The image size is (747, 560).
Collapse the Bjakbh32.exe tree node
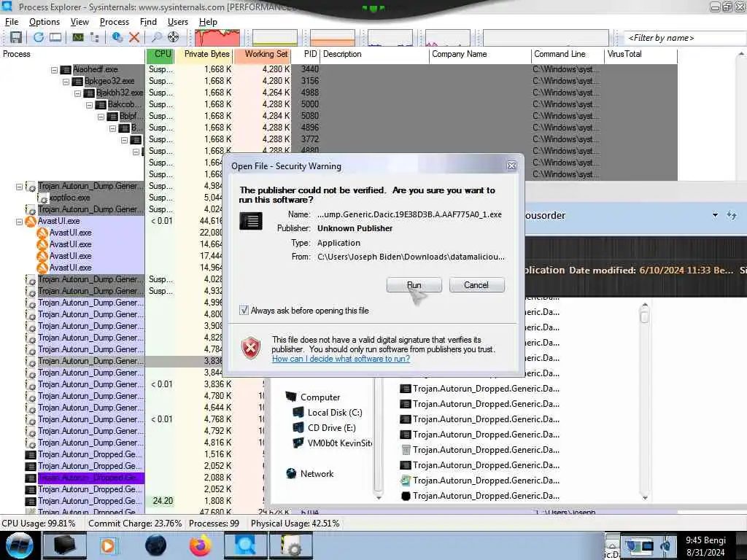pos(77,93)
